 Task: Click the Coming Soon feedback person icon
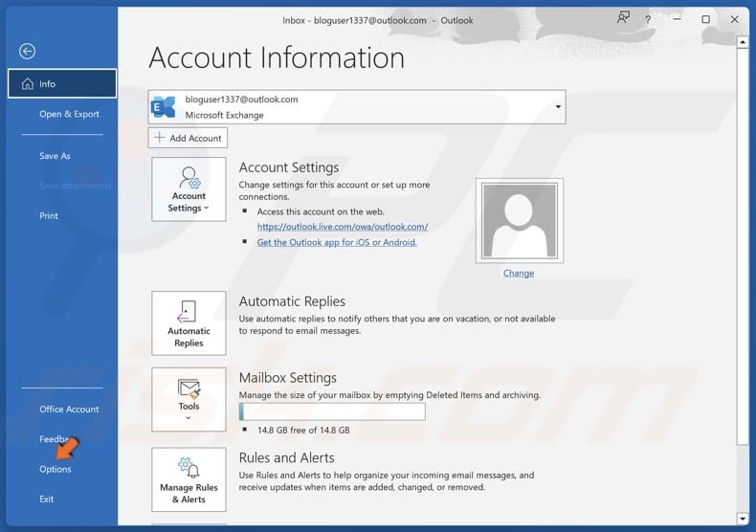click(x=623, y=18)
